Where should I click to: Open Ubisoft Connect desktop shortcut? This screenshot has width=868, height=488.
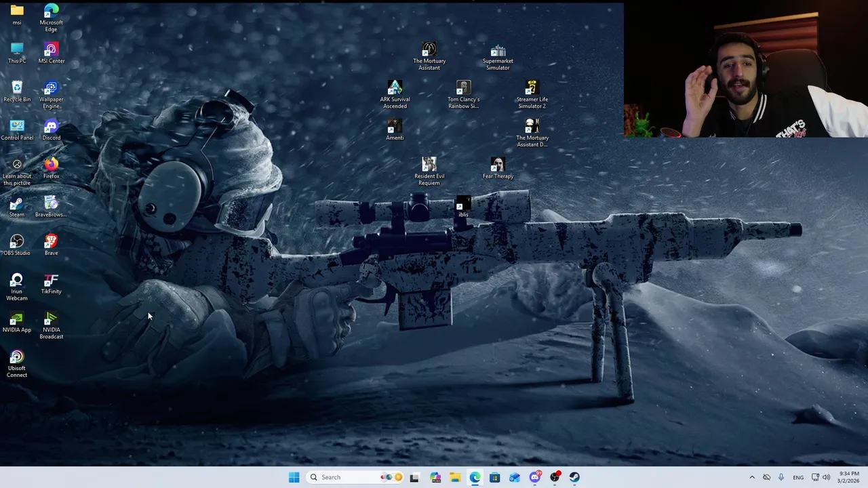point(17,364)
